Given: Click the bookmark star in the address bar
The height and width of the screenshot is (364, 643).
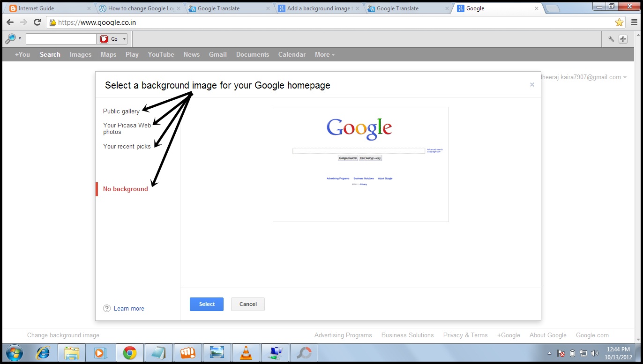Looking at the screenshot, I should [620, 22].
